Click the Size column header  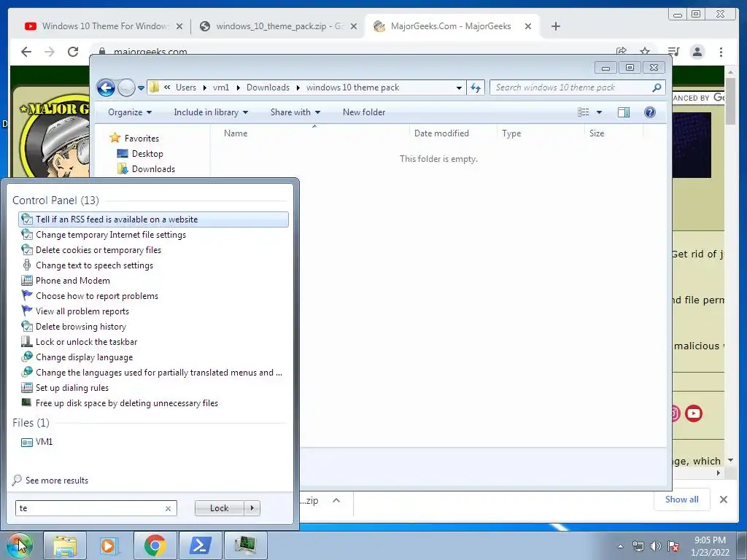[614, 133]
